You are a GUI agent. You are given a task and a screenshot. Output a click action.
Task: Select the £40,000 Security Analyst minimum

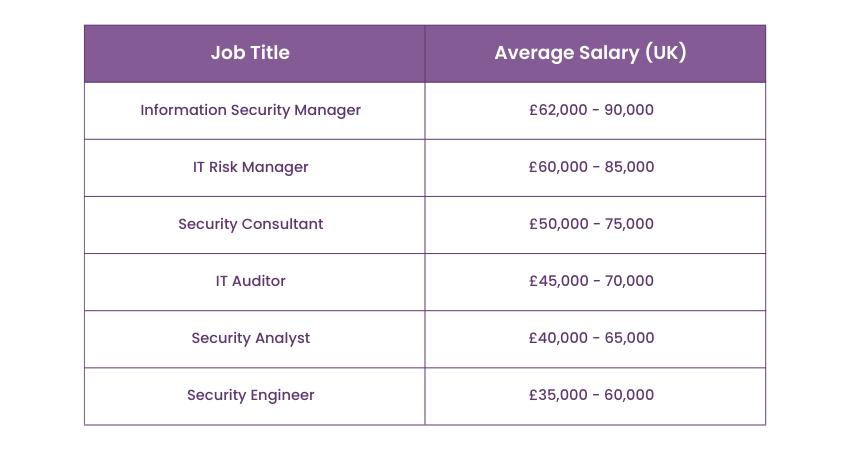[559, 338]
